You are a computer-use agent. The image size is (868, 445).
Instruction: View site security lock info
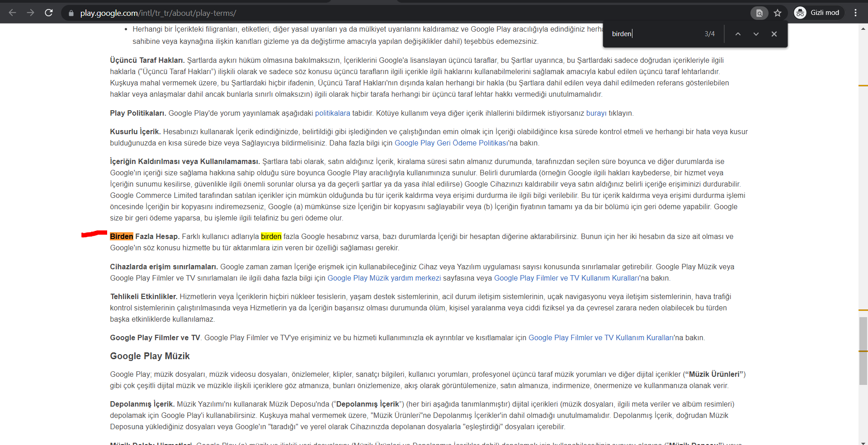71,13
